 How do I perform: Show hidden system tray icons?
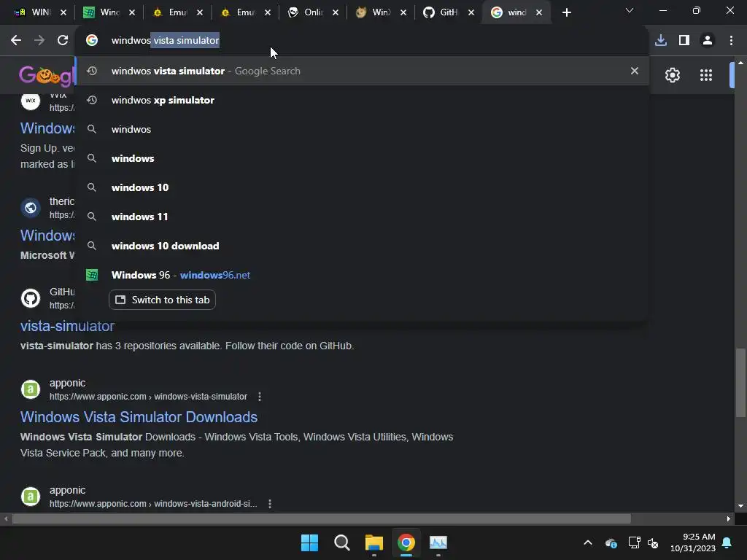[588, 542]
